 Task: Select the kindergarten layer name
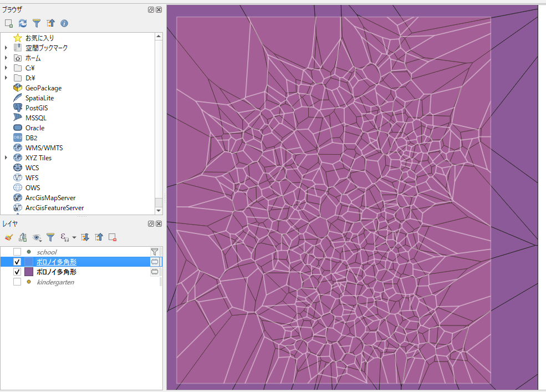pyautogui.click(x=55, y=282)
